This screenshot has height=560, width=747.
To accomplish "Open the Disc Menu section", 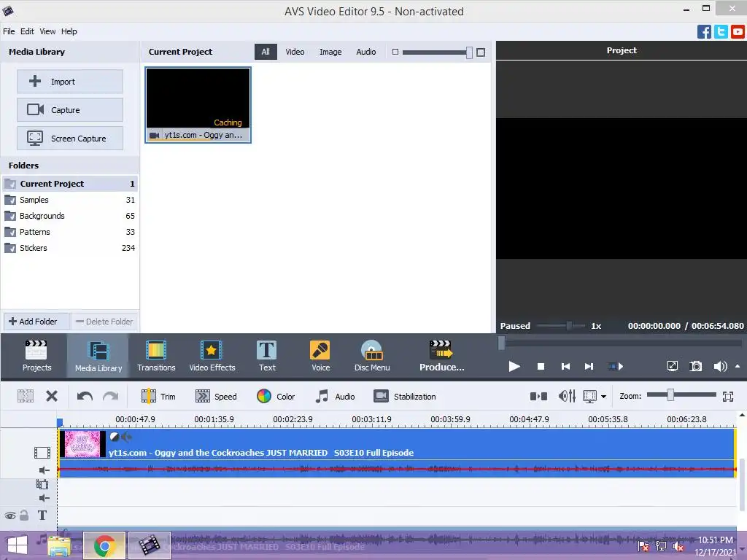I will coord(372,356).
